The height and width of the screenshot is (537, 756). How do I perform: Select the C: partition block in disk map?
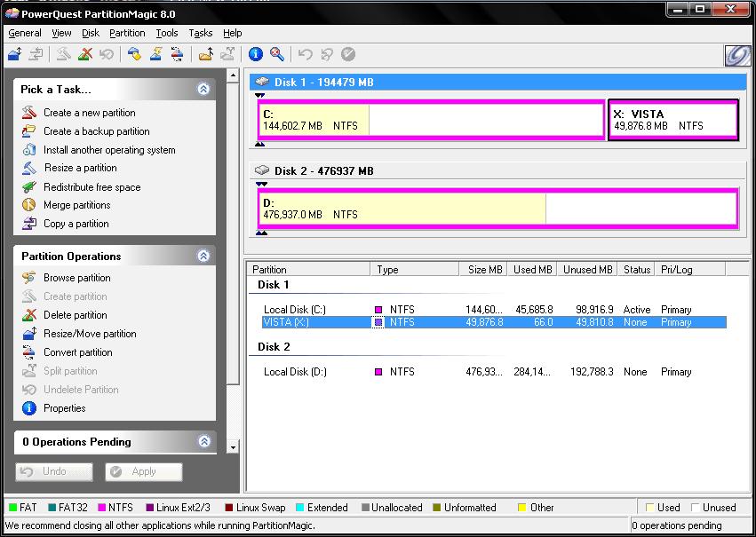[x=431, y=120]
